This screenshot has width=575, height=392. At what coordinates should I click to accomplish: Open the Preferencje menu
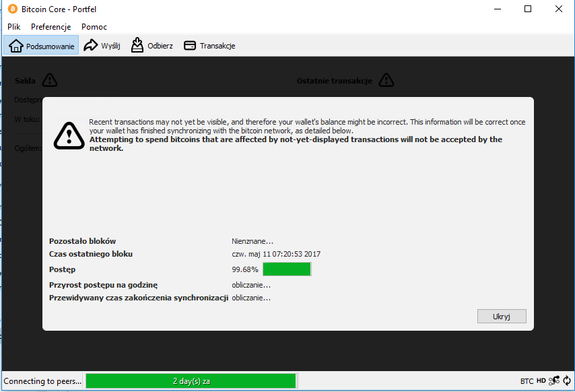51,27
